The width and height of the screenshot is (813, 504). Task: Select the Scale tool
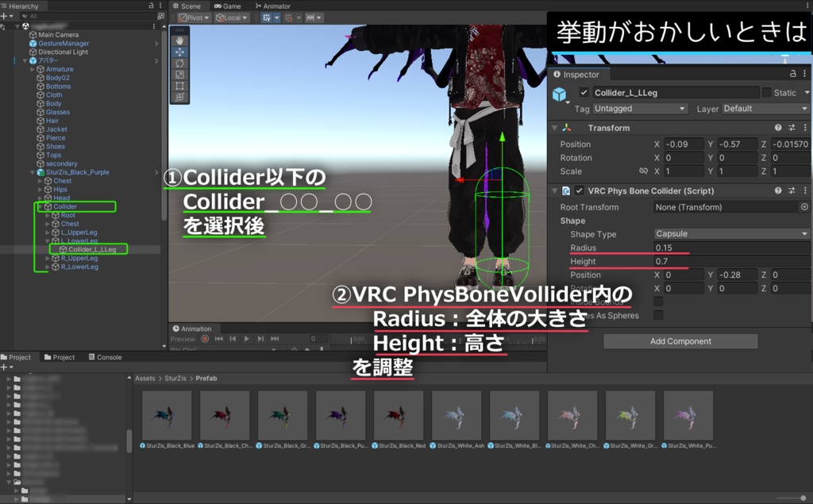pyautogui.click(x=179, y=75)
